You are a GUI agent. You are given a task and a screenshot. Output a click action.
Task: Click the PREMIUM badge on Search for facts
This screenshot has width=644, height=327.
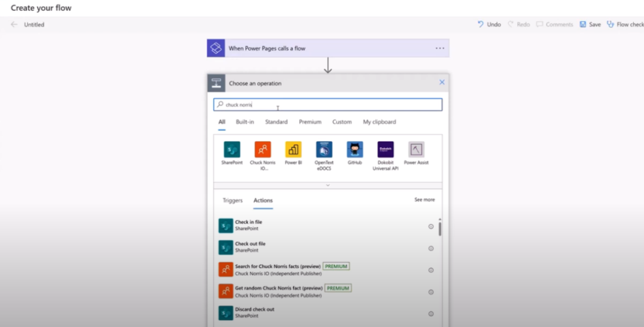click(336, 266)
